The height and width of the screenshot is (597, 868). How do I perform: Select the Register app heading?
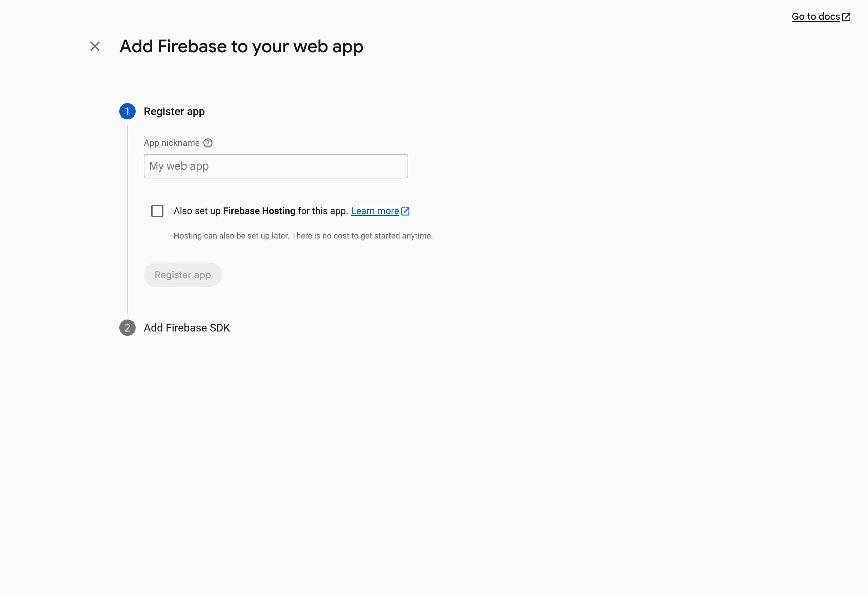174,111
